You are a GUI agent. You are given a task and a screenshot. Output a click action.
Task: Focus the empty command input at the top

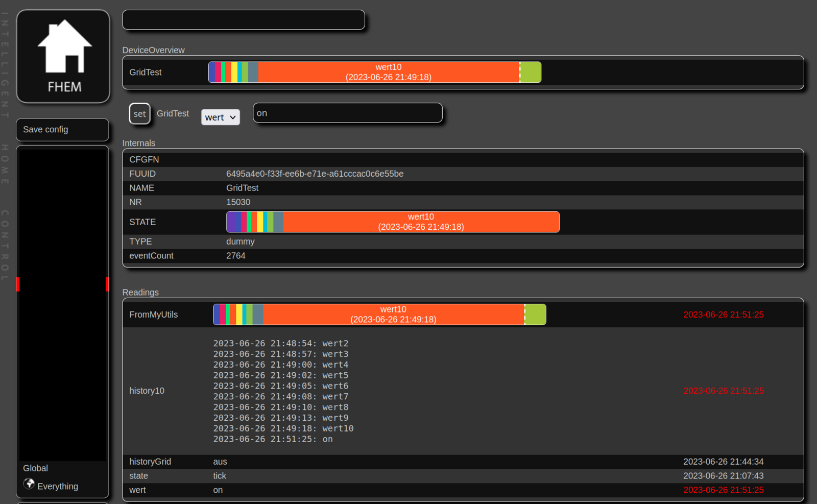point(244,20)
